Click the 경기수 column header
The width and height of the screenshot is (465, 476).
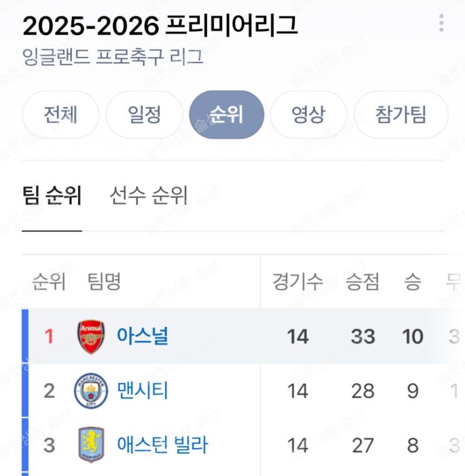(297, 282)
